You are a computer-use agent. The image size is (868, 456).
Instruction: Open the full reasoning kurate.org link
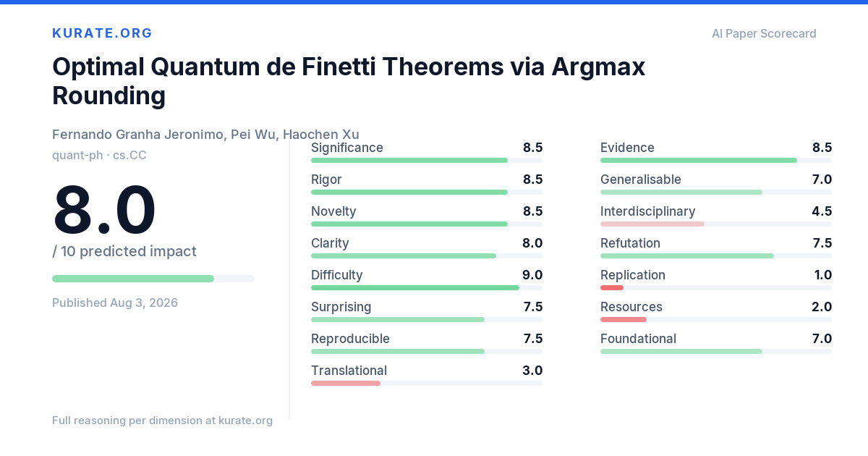(x=162, y=421)
